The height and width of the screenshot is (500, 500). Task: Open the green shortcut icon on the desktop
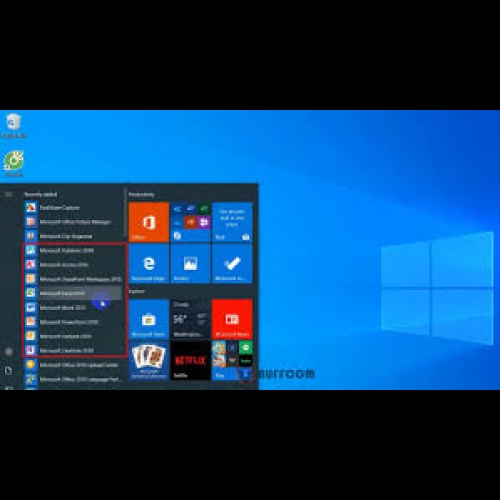coord(14,163)
